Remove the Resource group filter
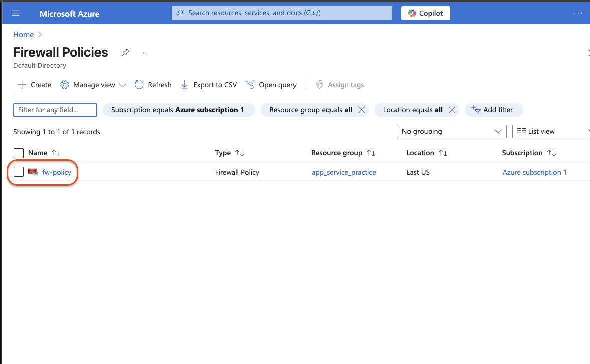590x364 pixels. tap(361, 110)
